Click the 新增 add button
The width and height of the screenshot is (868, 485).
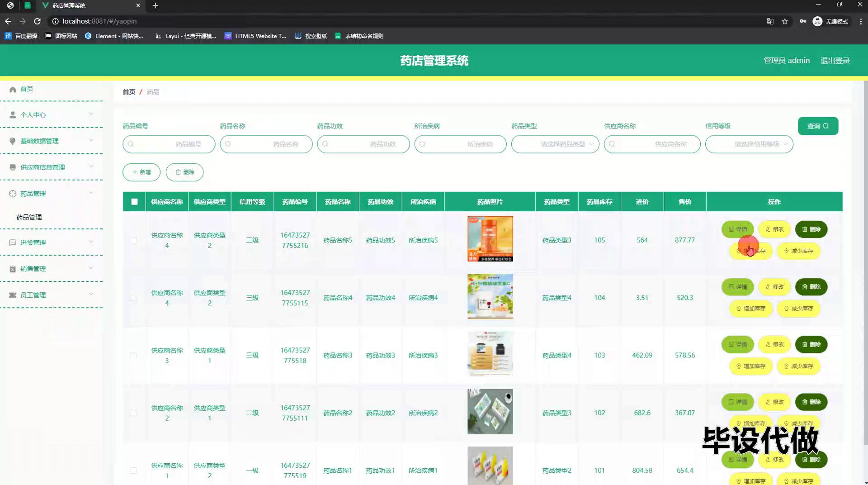pyautogui.click(x=142, y=172)
